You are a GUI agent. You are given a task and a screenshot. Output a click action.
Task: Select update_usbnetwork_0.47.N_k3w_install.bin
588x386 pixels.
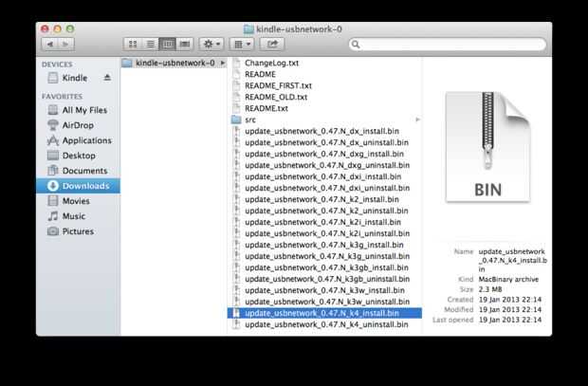click(324, 290)
